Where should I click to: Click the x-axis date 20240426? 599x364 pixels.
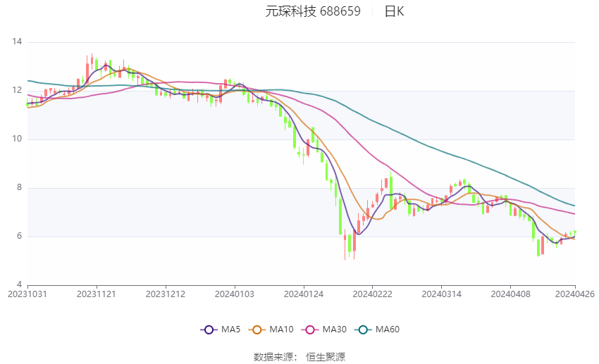(575, 294)
